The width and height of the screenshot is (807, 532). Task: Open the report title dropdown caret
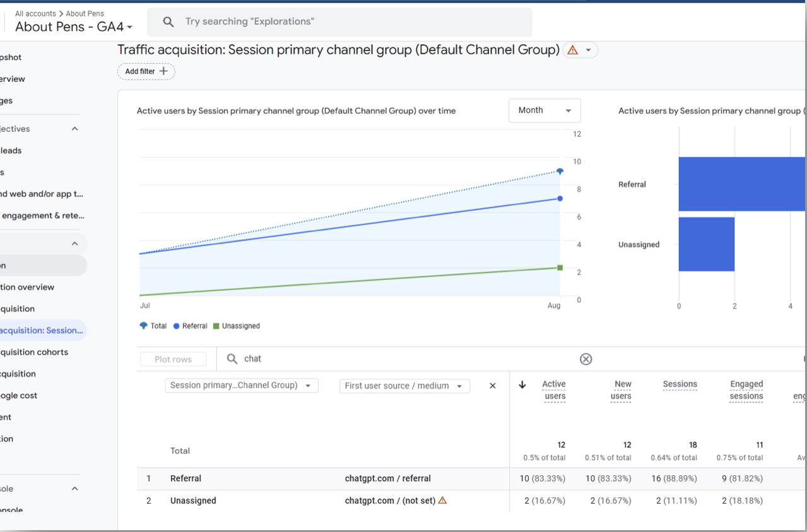tap(589, 50)
